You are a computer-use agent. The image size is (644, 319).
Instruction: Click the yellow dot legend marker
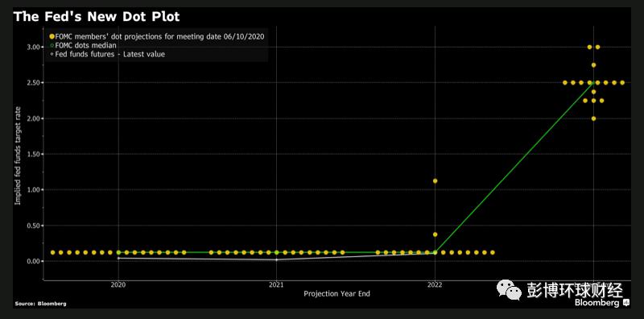(52, 36)
